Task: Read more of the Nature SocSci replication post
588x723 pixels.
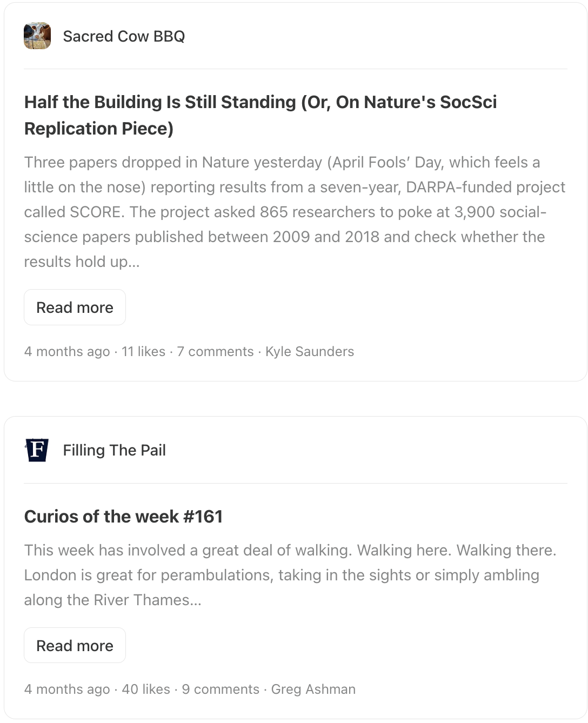Action: (x=75, y=307)
